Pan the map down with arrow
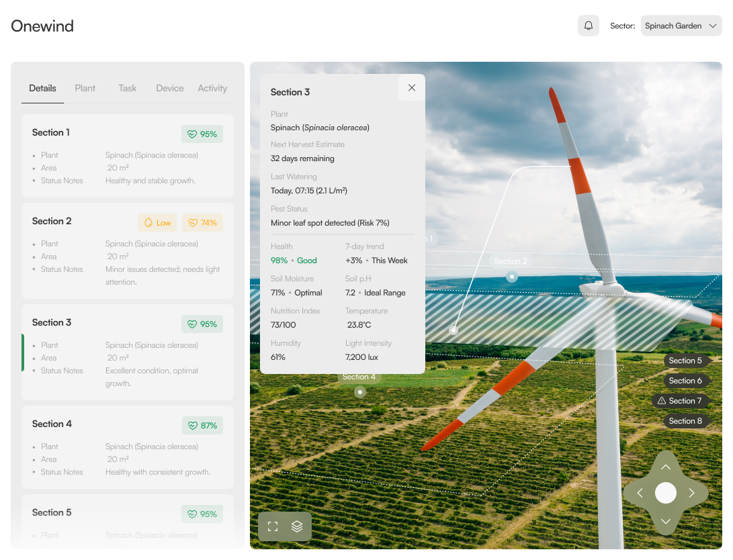Viewport: 733px width, 560px height. click(x=666, y=521)
